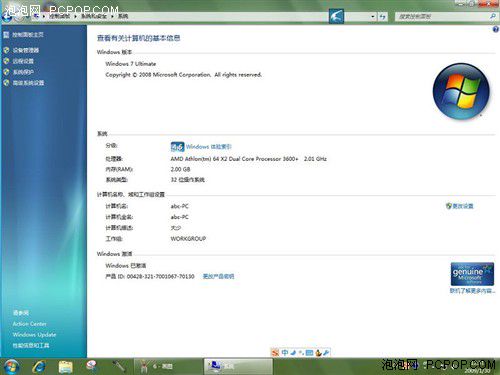Open Windows Explorer folder icon on taskbar

click(66, 366)
